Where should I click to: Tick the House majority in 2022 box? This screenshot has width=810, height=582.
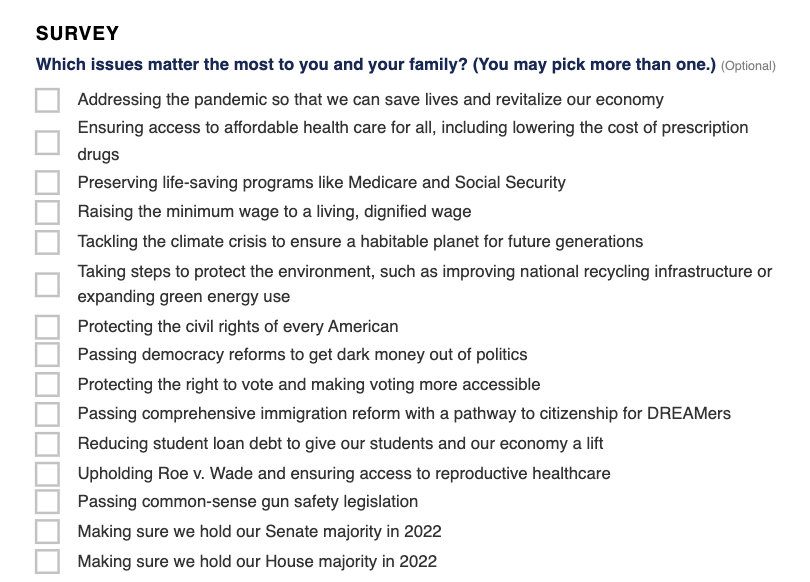tap(47, 561)
